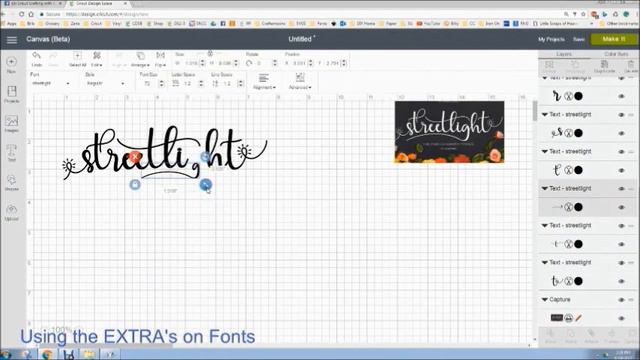The height and width of the screenshot is (360, 640).
Task: Toggle eye on the Capture group header
Action: [622, 300]
